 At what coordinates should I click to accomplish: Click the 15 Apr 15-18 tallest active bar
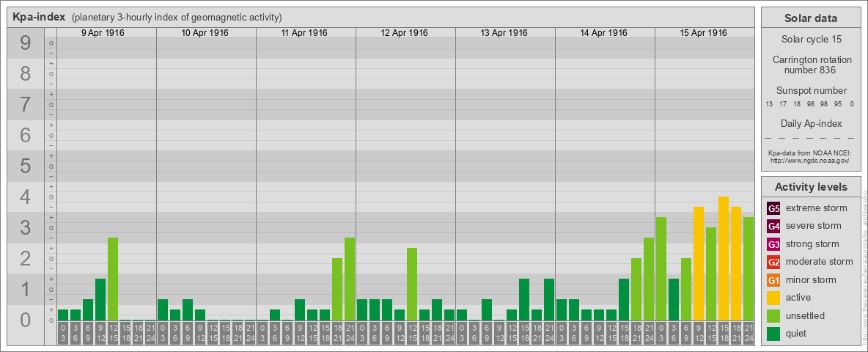click(x=723, y=258)
